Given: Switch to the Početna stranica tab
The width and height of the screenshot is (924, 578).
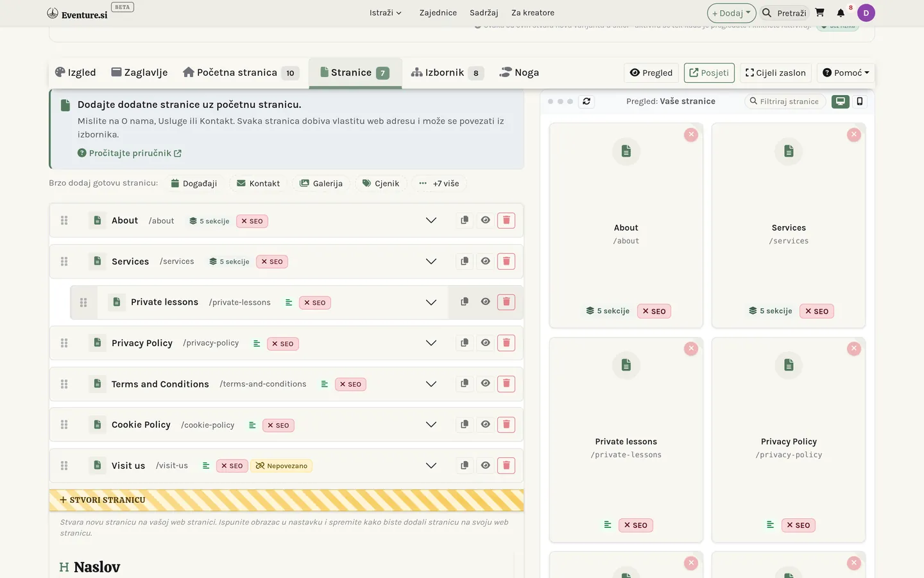Looking at the screenshot, I should tap(241, 73).
